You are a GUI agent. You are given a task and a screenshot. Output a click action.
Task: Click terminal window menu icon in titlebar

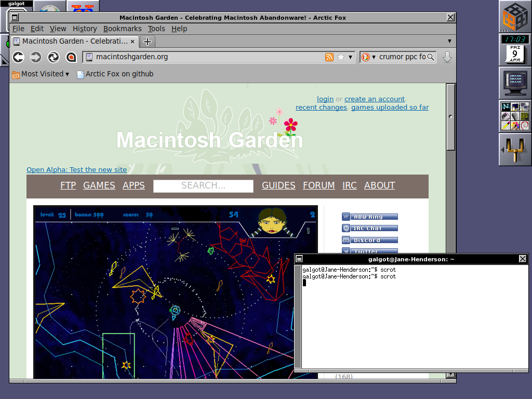coord(299,259)
